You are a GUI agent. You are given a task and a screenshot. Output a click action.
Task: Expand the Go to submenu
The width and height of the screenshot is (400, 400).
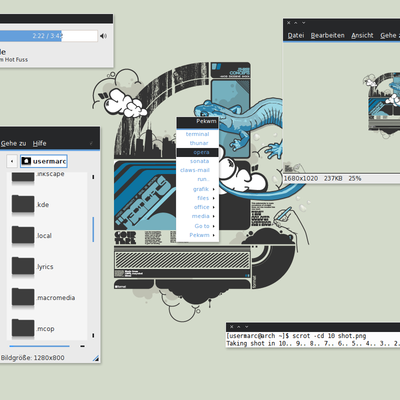pyautogui.click(x=197, y=226)
